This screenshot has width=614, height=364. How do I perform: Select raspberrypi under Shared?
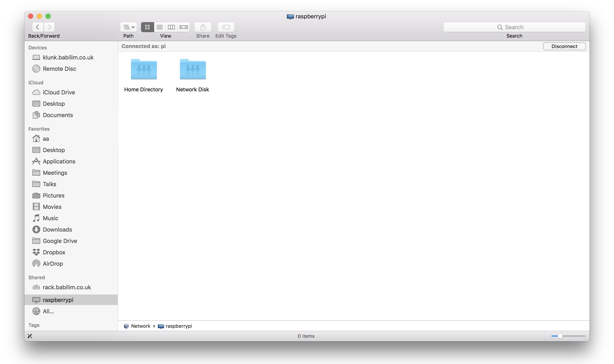[58, 300]
